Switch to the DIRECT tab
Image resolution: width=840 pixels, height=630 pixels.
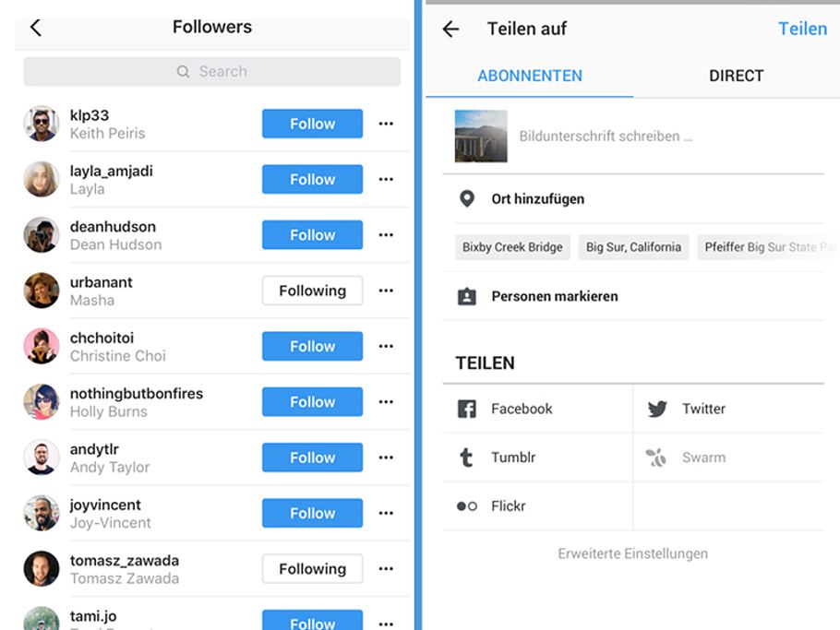pyautogui.click(x=736, y=76)
